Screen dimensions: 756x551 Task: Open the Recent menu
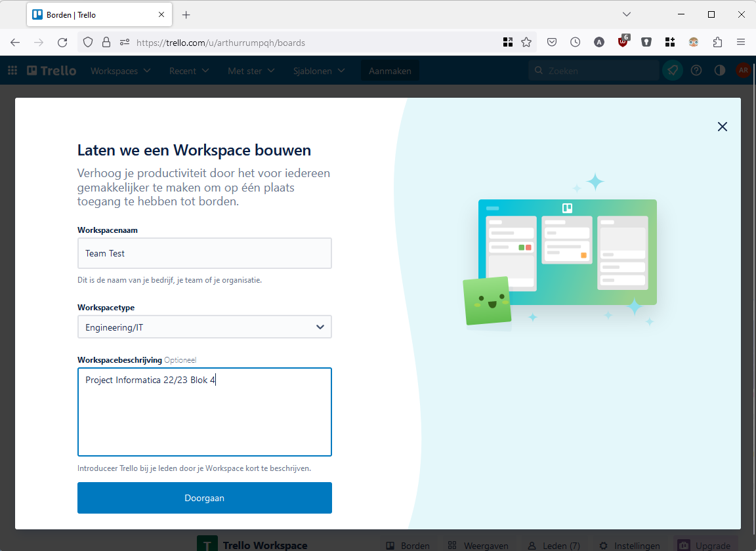[x=189, y=71]
